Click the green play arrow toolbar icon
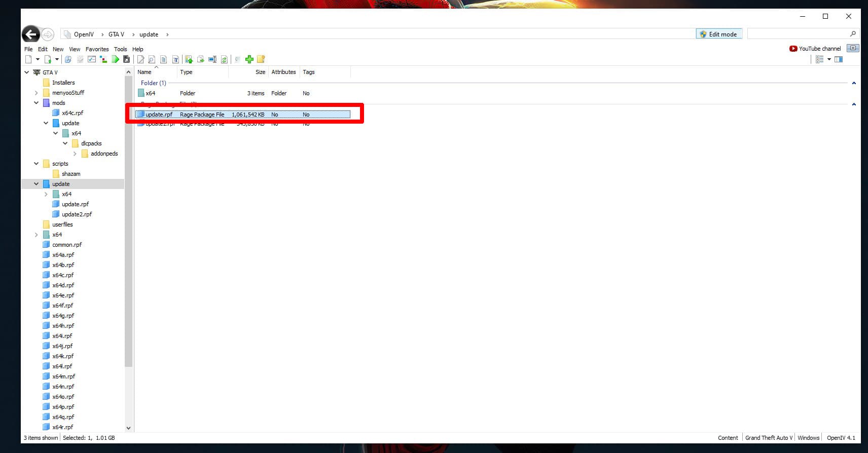 click(116, 59)
